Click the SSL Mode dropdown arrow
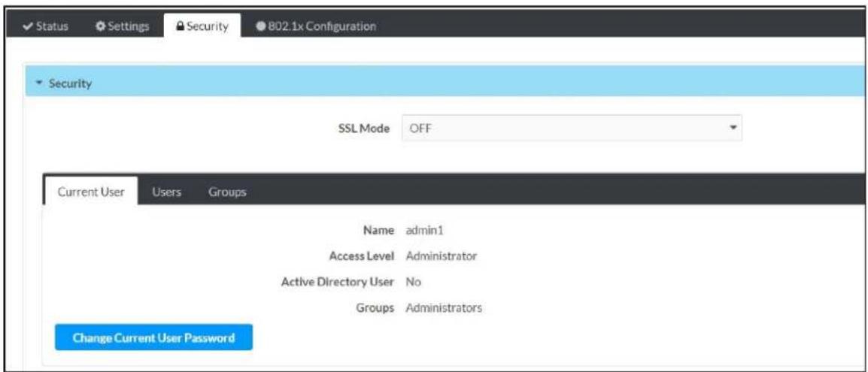Screen dimensions: 868x372 click(x=733, y=128)
